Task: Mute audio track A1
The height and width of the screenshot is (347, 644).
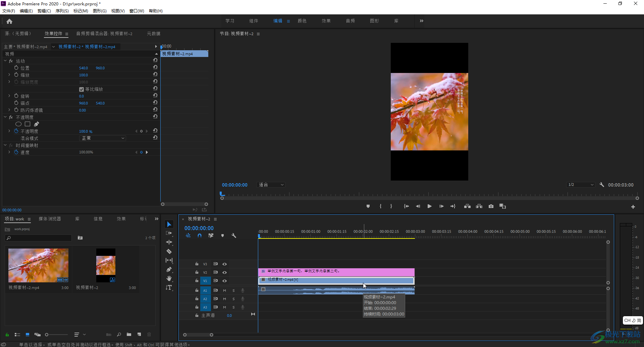Action: (224, 290)
